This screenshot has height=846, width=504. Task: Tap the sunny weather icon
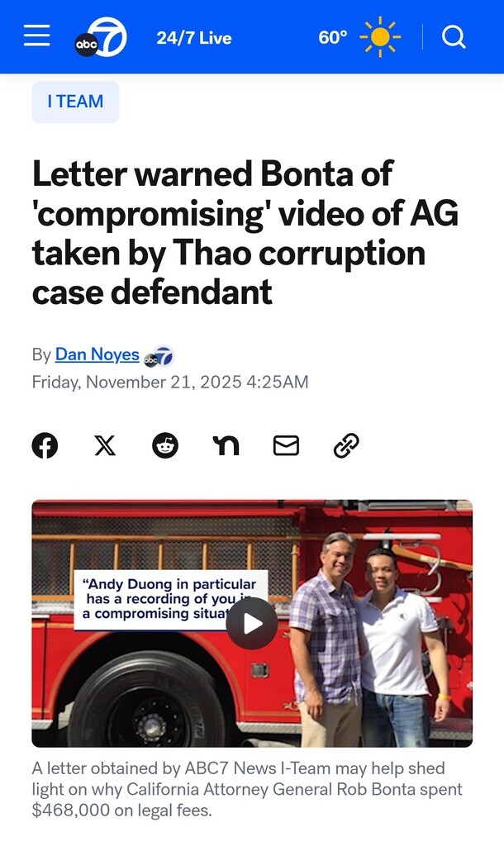coord(380,36)
